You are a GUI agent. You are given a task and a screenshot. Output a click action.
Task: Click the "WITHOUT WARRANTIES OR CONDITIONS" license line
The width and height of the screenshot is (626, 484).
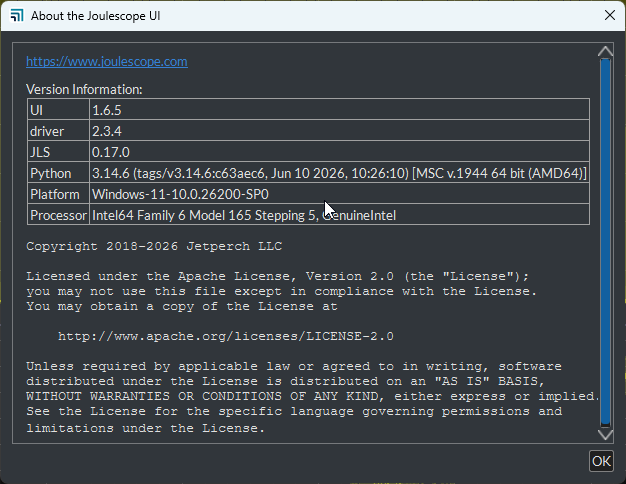313,396
